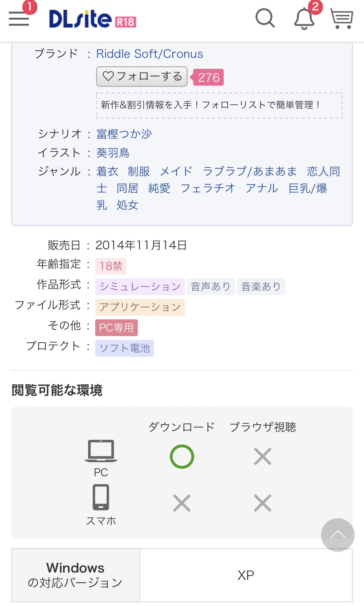Open scenario writer 富樫つか沙 link

(124, 134)
